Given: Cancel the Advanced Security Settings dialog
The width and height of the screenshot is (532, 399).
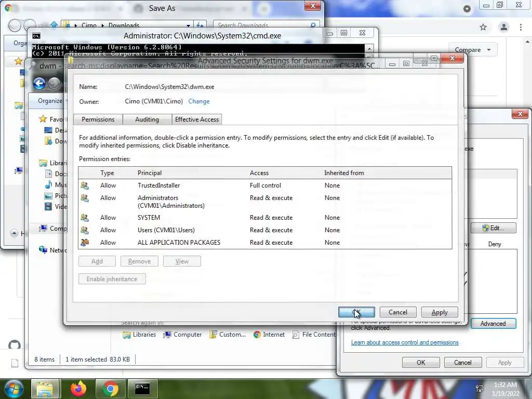Looking at the screenshot, I should [x=398, y=312].
